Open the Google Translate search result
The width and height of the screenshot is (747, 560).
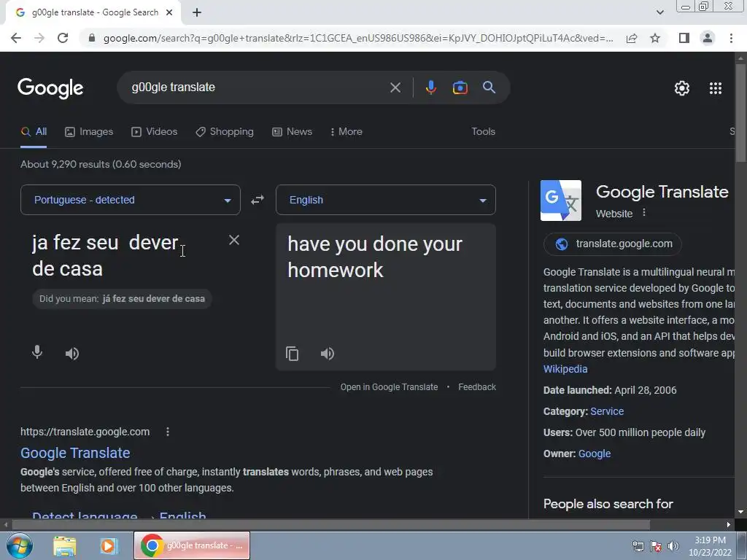(75, 453)
